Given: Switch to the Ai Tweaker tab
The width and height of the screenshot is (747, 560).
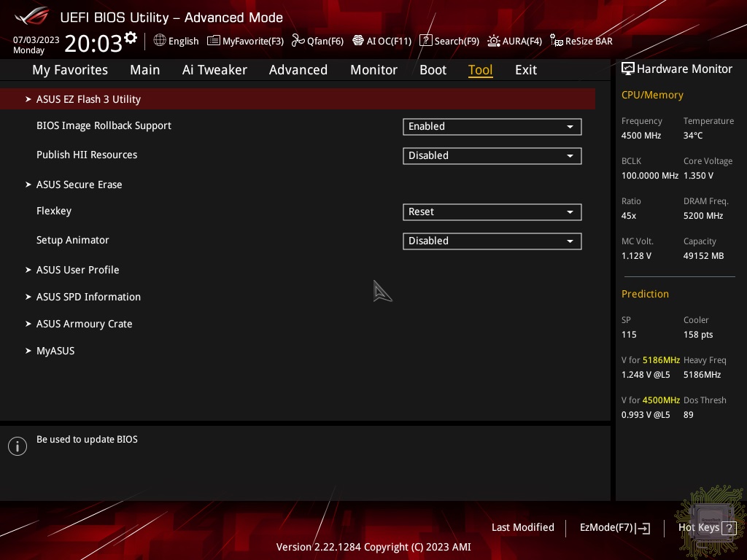Looking at the screenshot, I should pos(214,70).
